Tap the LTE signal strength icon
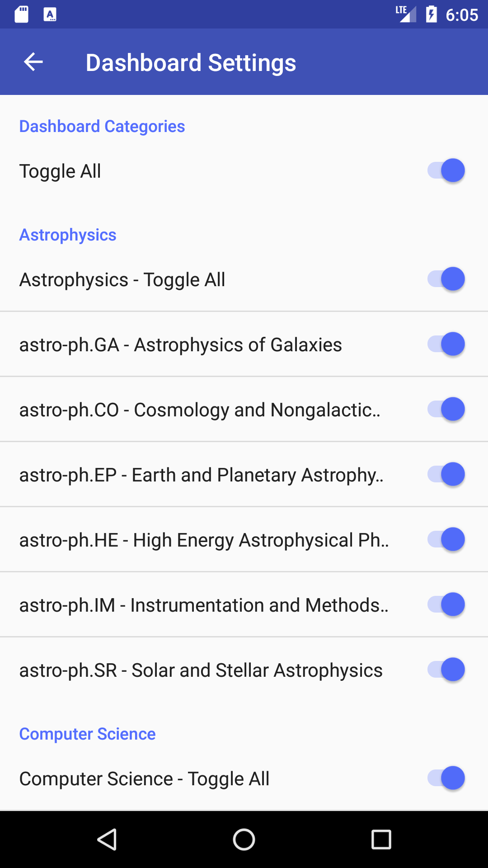The width and height of the screenshot is (488, 868). pos(405,14)
